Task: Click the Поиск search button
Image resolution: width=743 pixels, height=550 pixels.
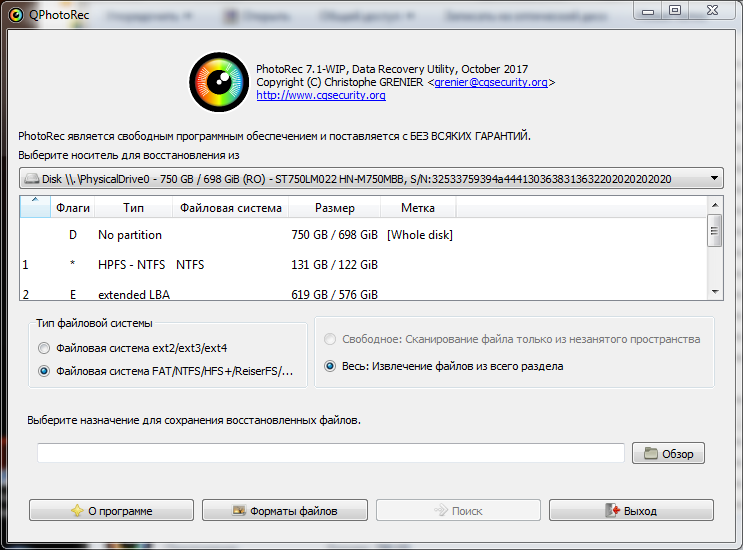Action: pyautogui.click(x=458, y=510)
